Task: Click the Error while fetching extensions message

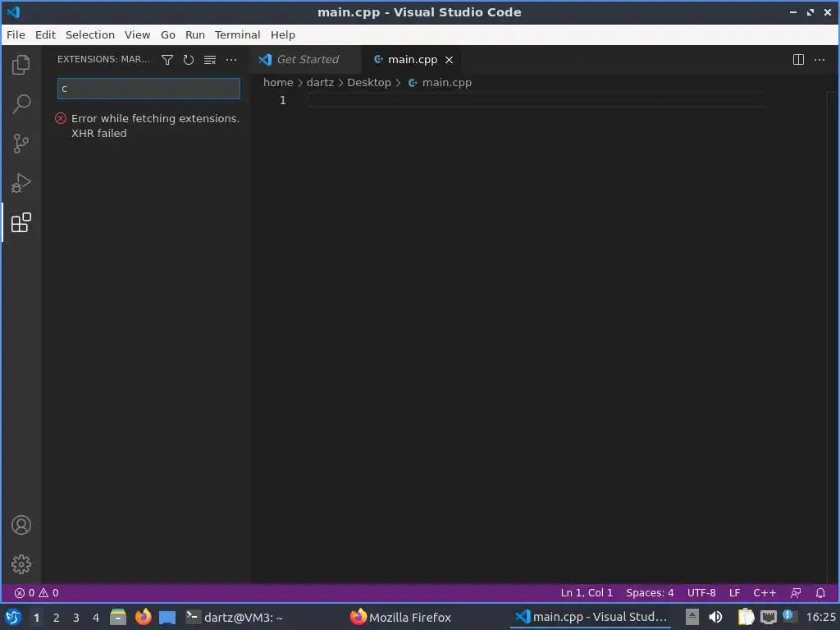Action: (155, 126)
